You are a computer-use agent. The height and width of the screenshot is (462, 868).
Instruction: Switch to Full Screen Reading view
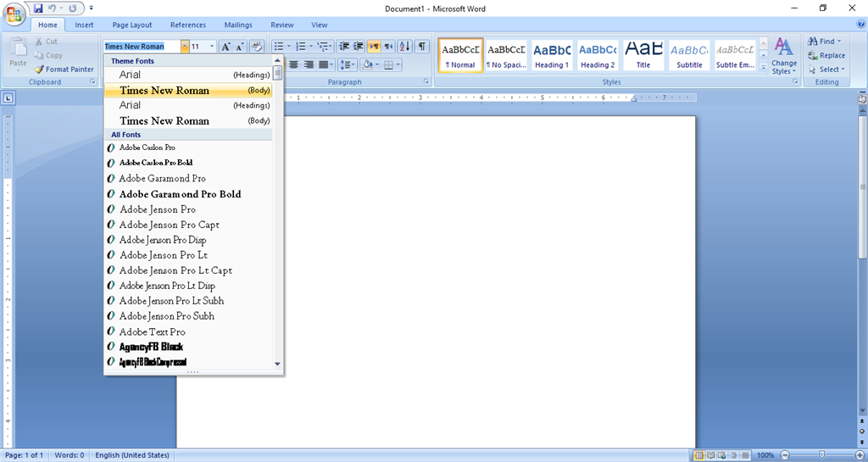point(711,455)
